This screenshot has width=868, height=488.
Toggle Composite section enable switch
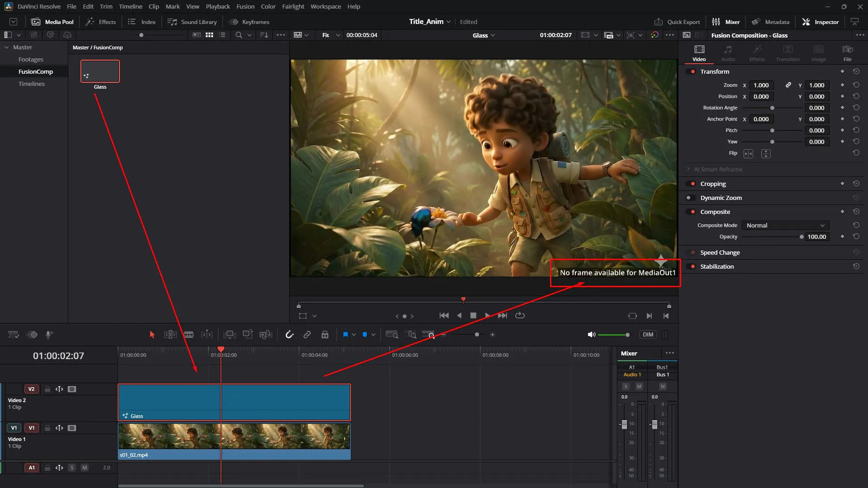[692, 212]
